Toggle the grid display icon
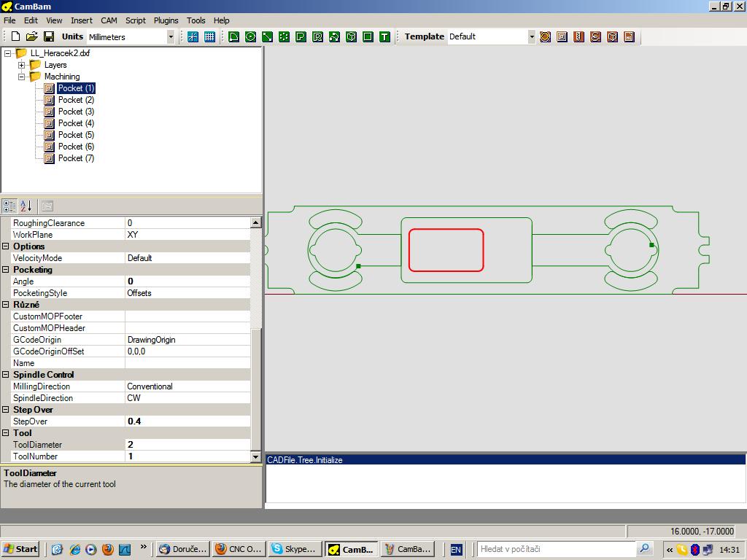Viewport: 747px width, 560px height. [209, 36]
